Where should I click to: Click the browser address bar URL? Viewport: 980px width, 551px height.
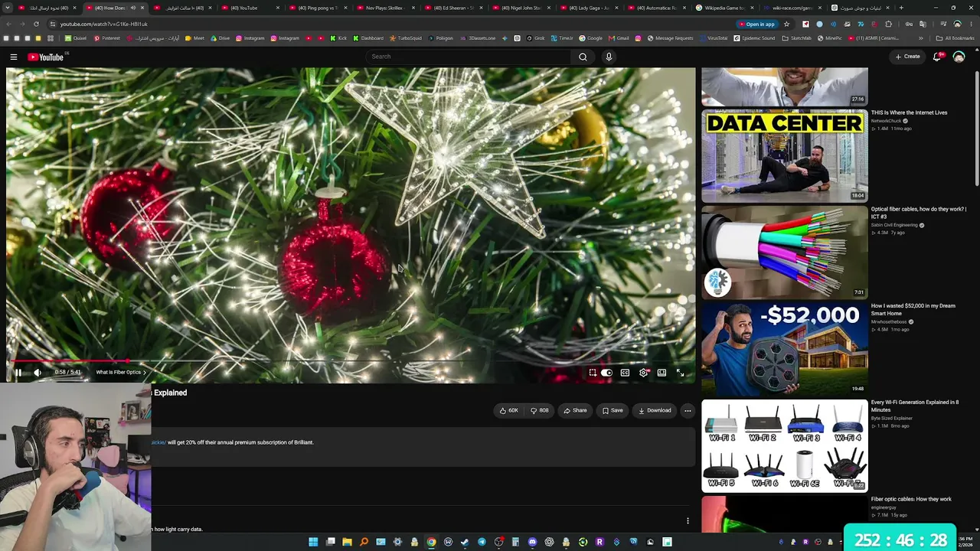click(x=104, y=24)
